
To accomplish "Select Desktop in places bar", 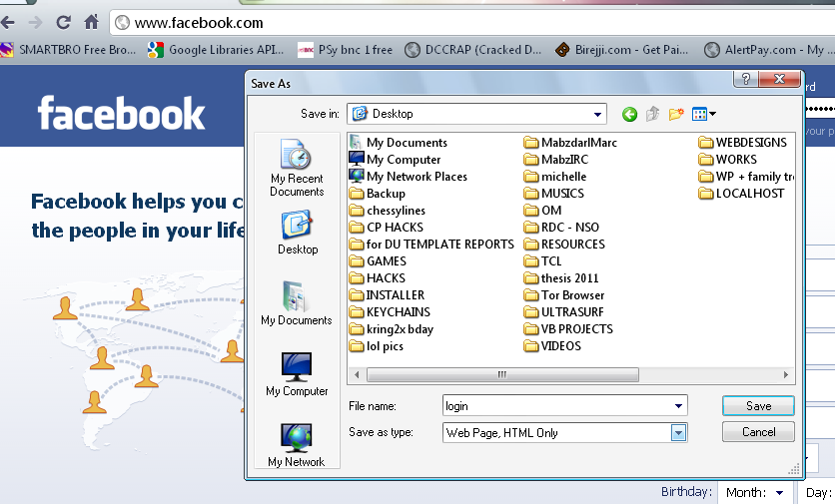I will click(298, 233).
